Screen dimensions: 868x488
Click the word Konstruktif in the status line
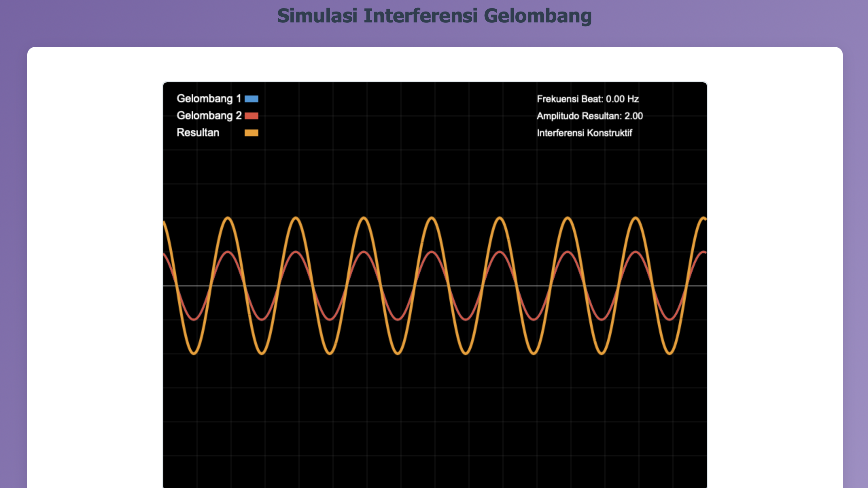[x=609, y=133]
